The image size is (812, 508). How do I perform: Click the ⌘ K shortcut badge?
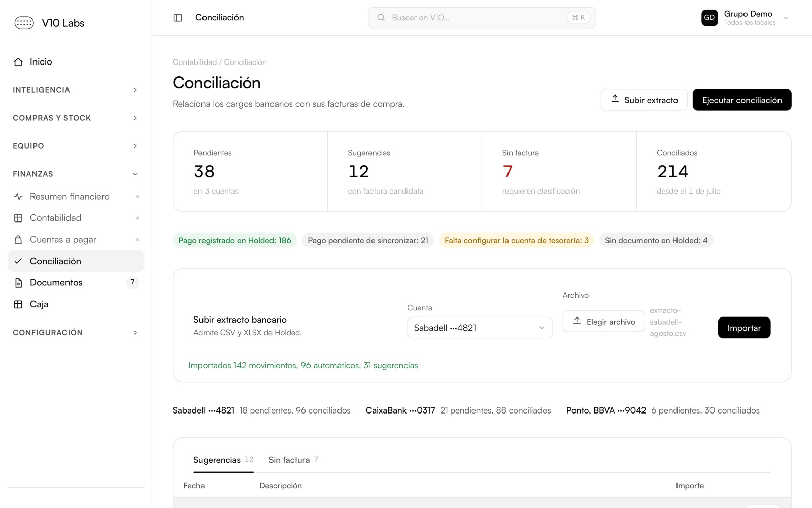click(579, 18)
